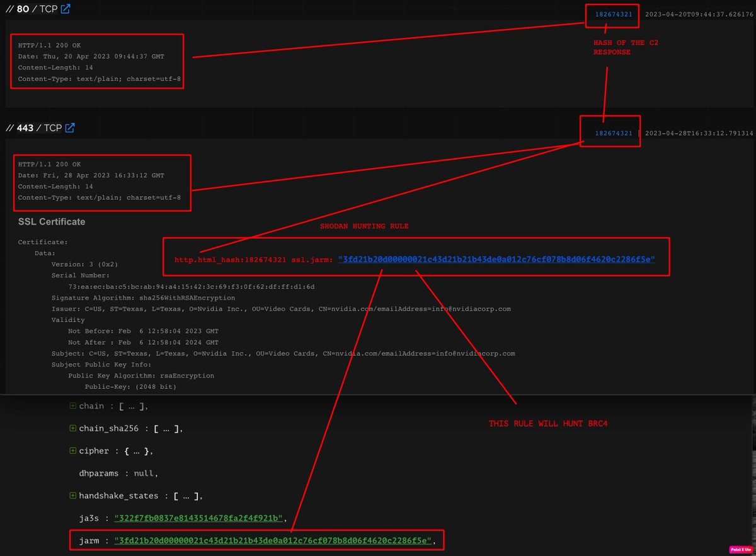Expand the chain array node

[x=73, y=406]
